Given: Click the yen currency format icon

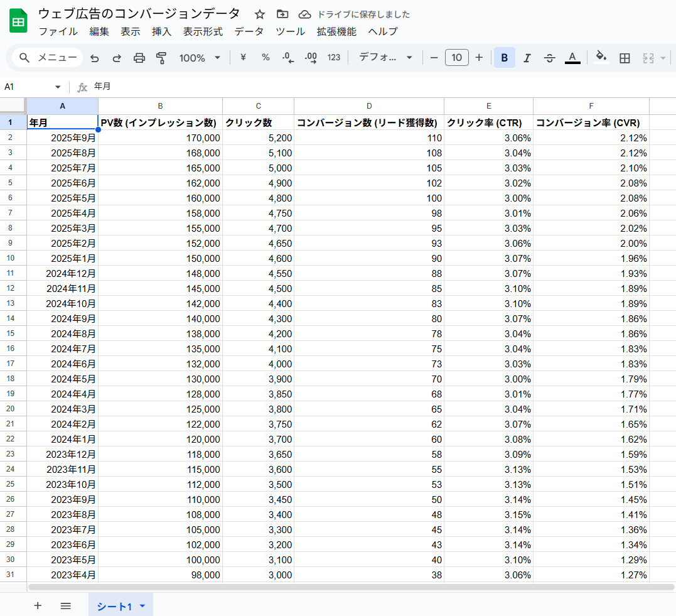Looking at the screenshot, I should tap(243, 58).
